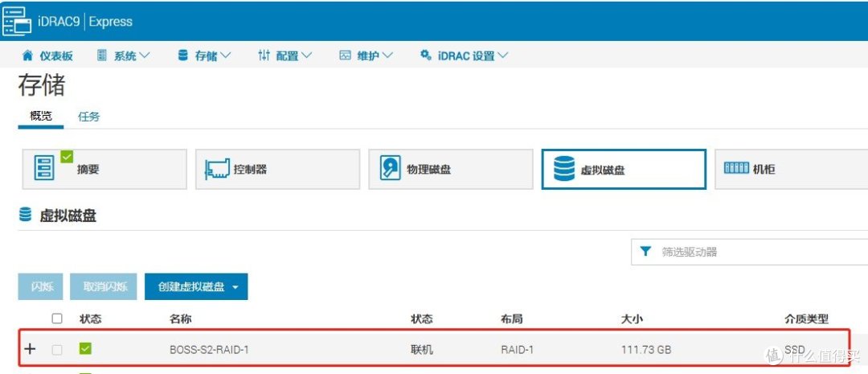The image size is (868, 374).
Task: Click the 控制器 controller card icon
Action: tap(217, 170)
